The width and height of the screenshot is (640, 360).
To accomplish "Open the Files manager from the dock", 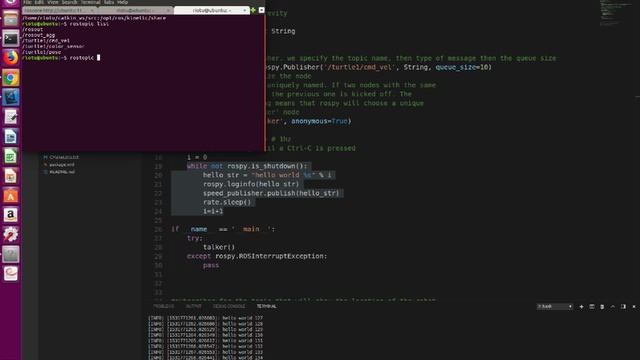I will tap(11, 19).
